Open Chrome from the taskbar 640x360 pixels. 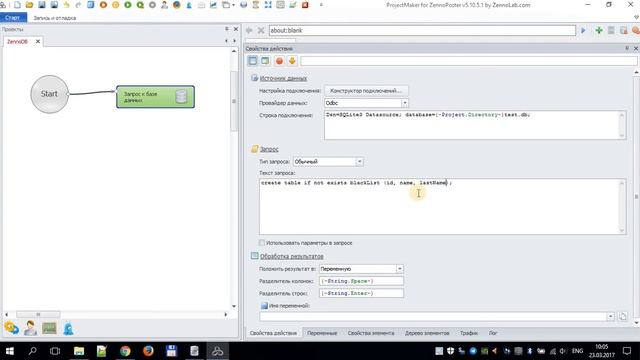[x=125, y=351]
